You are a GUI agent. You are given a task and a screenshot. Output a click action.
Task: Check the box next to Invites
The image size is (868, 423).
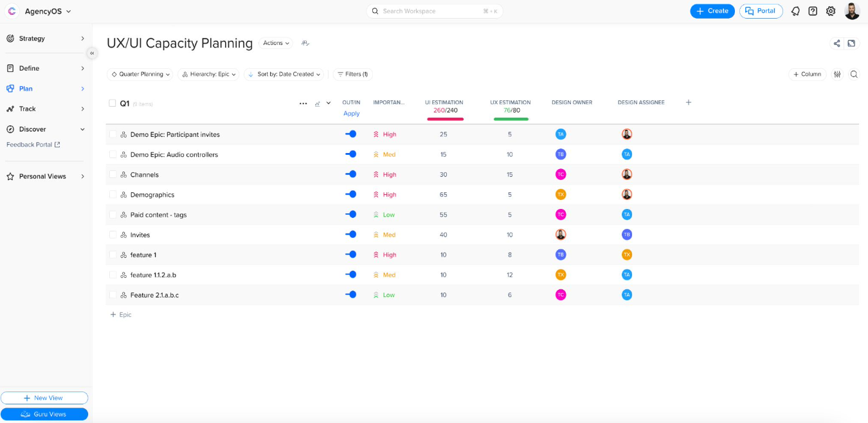click(x=113, y=235)
